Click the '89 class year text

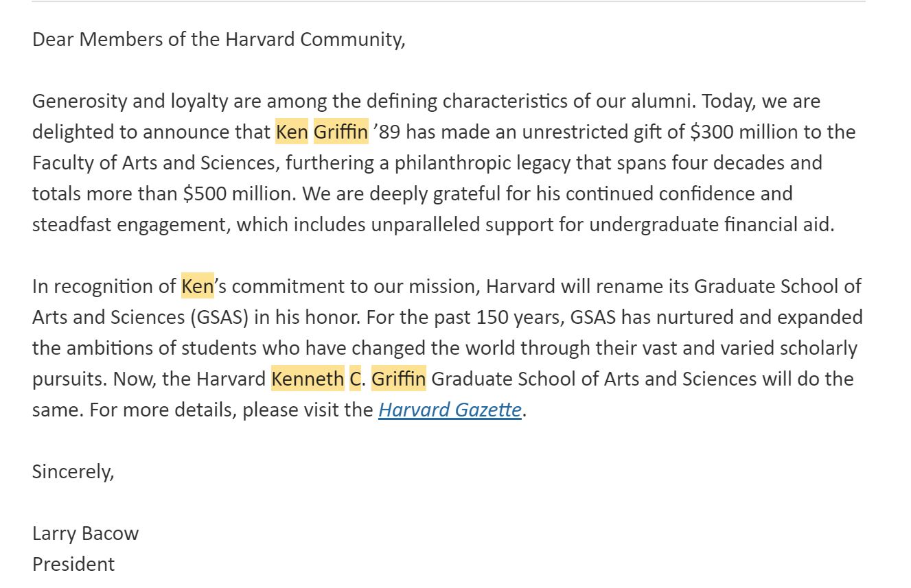[x=387, y=132]
